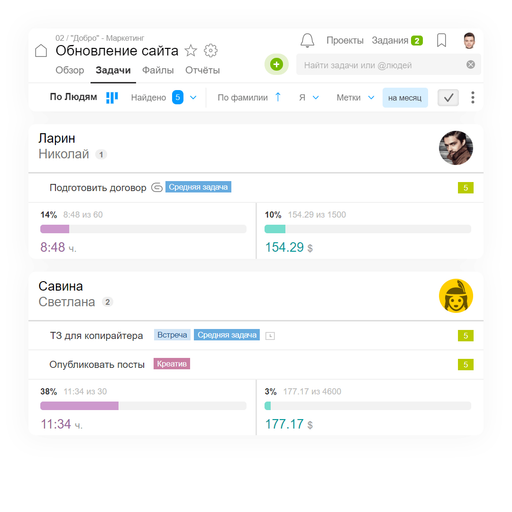The image size is (512, 512).
Task: Click the Креатив tag on Опубликовать посты
Action: pyautogui.click(x=172, y=364)
